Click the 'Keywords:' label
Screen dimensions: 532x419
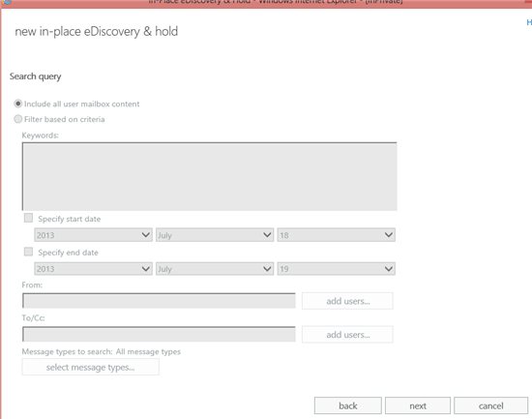click(40, 135)
